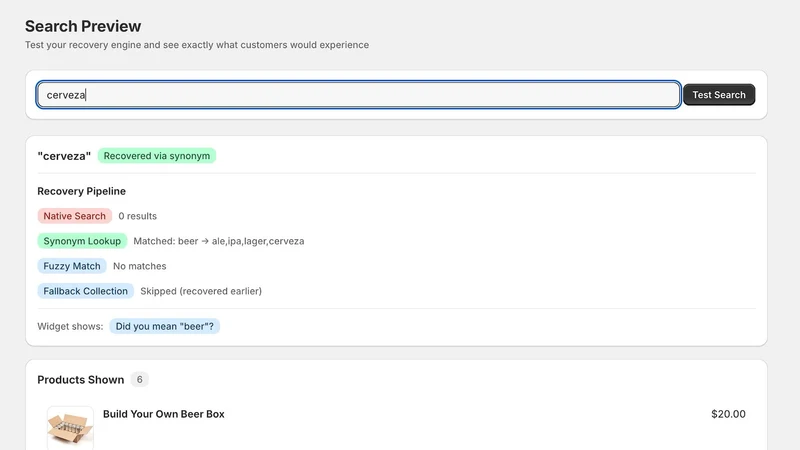Open the beer box product thumbnail
The height and width of the screenshot is (450, 800).
[70, 428]
